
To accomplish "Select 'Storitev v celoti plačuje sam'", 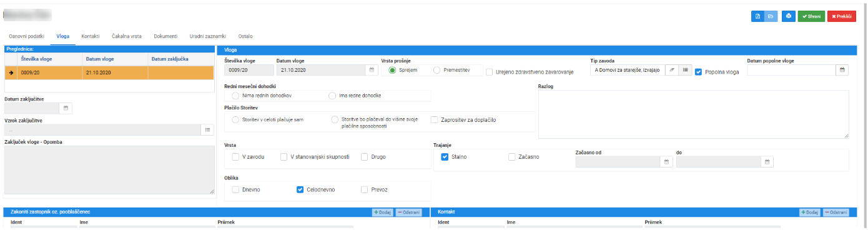I will [x=235, y=119].
